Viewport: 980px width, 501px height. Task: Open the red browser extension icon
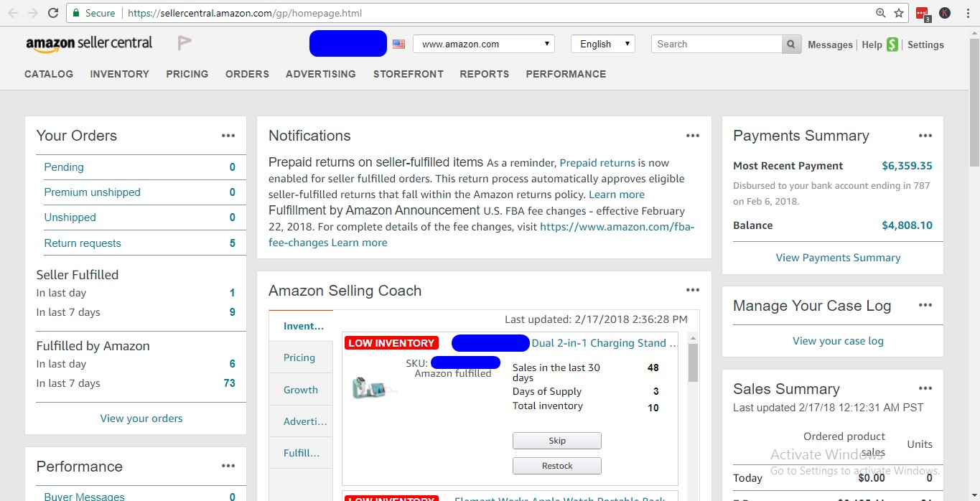point(923,14)
